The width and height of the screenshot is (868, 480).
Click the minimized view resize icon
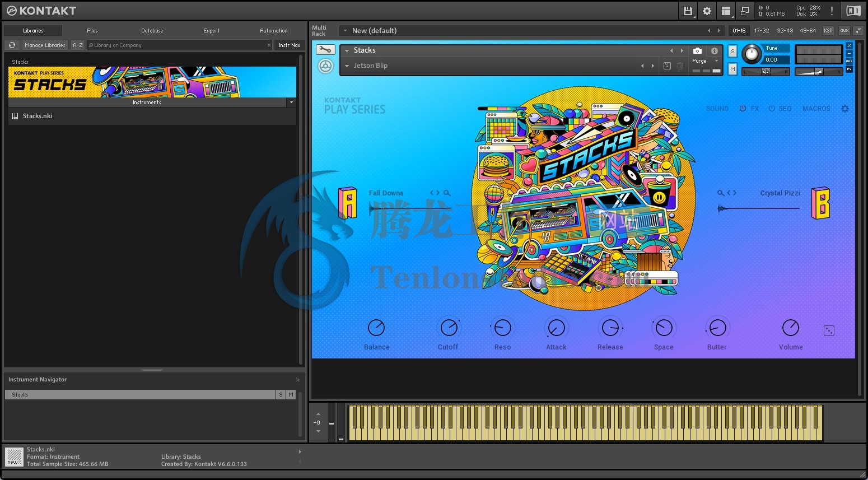(745, 11)
